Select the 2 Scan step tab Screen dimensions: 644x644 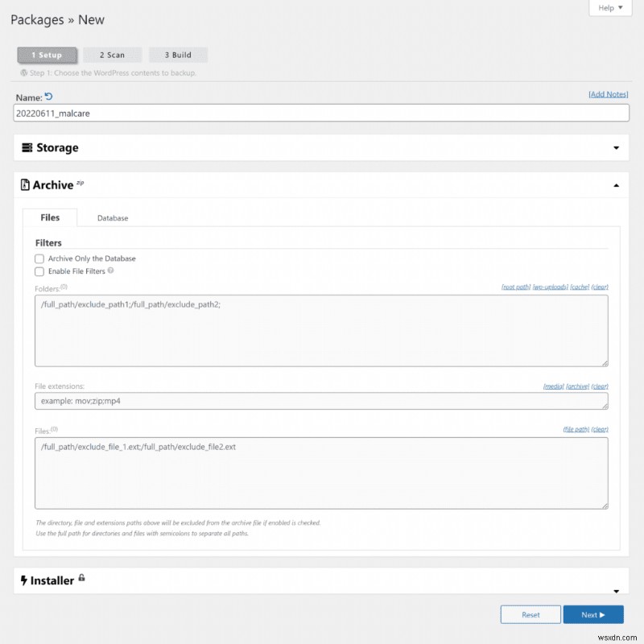coord(113,55)
